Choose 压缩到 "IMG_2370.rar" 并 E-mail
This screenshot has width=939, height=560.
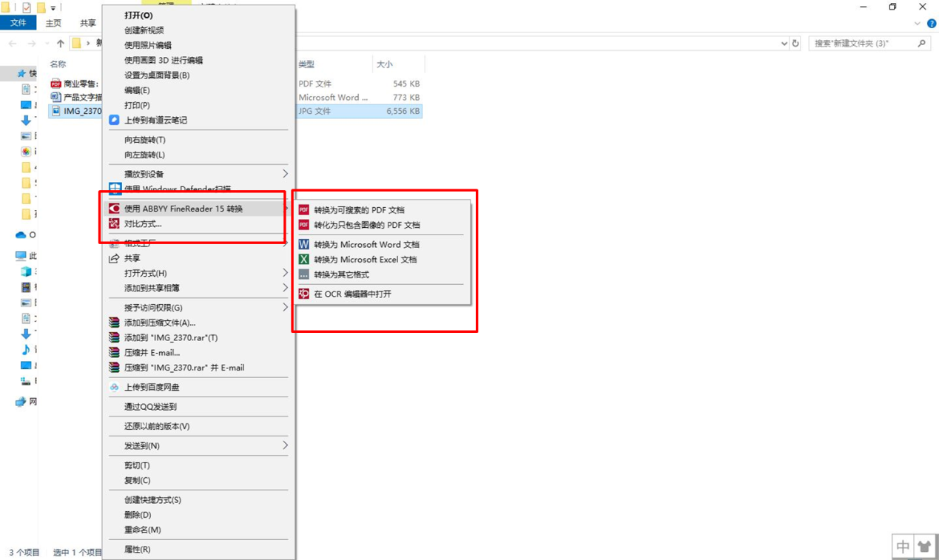pos(184,368)
